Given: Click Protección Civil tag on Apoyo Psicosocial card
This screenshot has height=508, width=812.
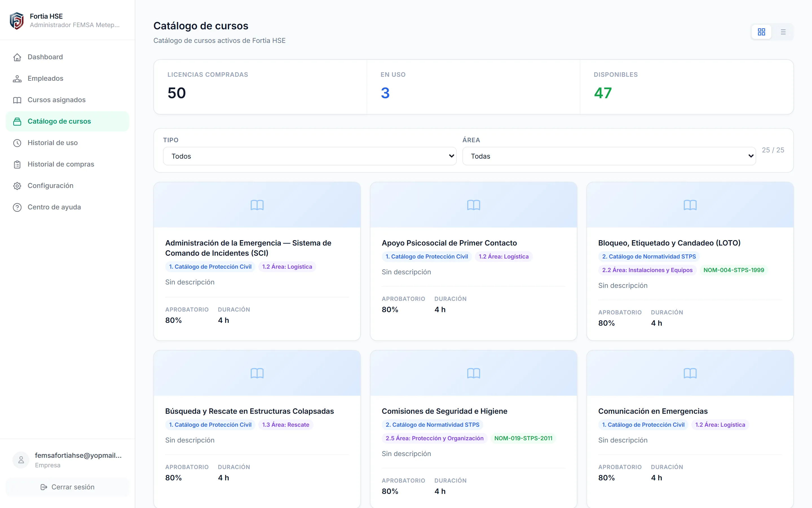Looking at the screenshot, I should 427,257.
